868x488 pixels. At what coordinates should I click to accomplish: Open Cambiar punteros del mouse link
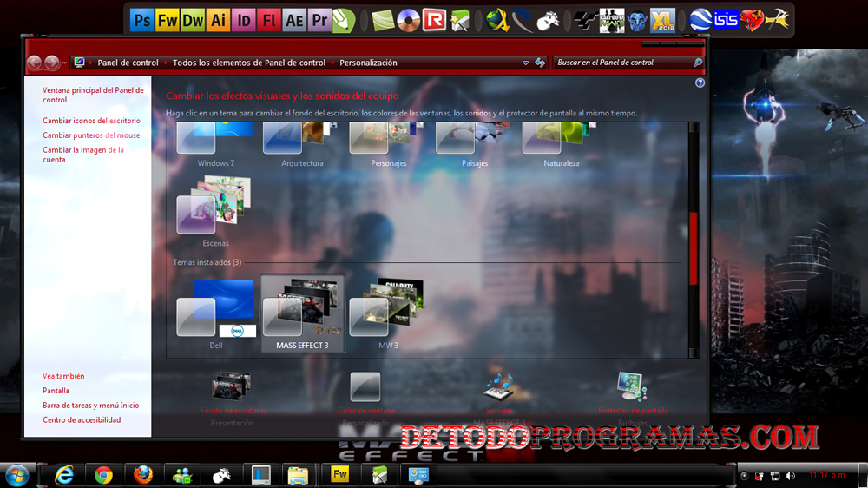pyautogui.click(x=91, y=135)
